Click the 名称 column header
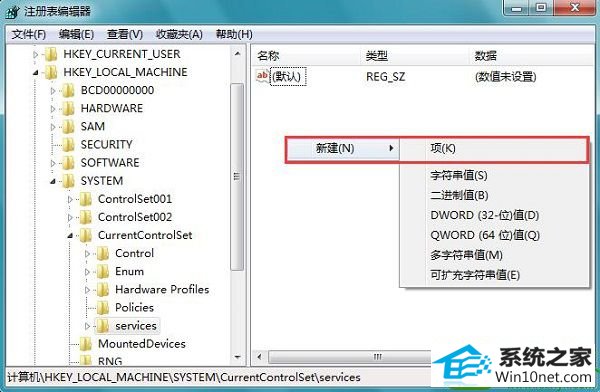 click(x=306, y=56)
